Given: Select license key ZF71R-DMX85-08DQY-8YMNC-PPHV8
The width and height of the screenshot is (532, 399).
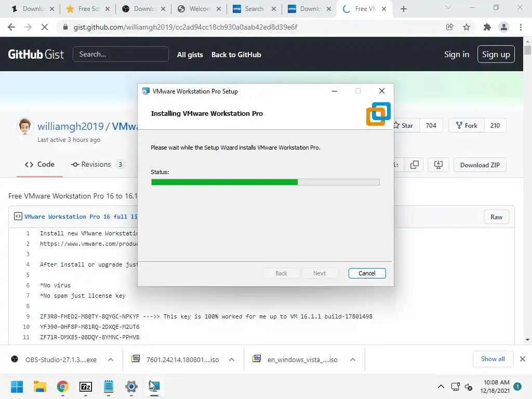Looking at the screenshot, I should coord(89,337).
